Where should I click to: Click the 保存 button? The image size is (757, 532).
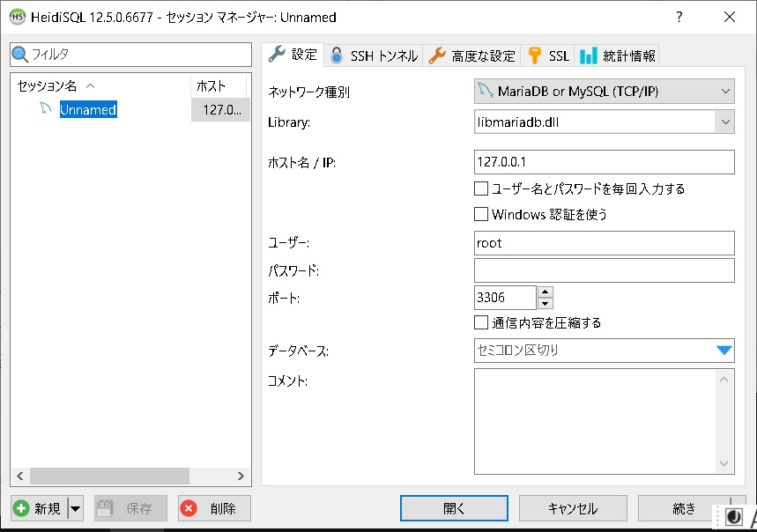click(x=130, y=508)
